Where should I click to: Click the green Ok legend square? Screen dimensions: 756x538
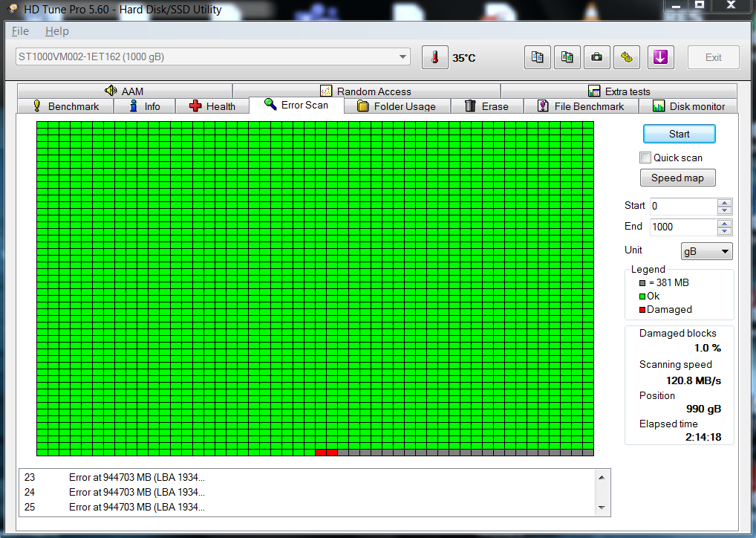(642, 296)
